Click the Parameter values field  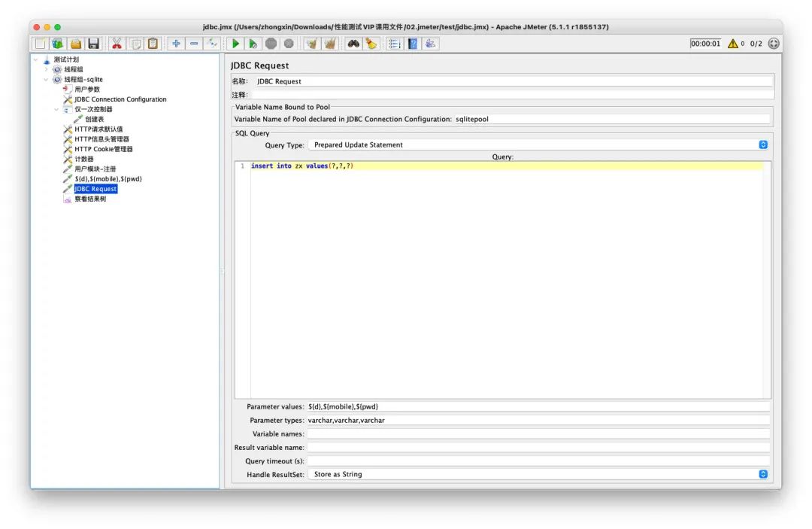coord(538,407)
